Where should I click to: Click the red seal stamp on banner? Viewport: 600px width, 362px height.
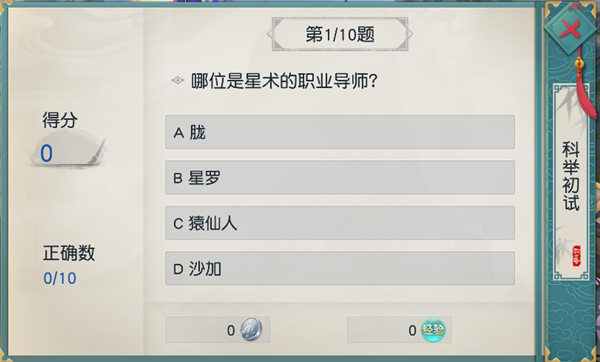[577, 256]
